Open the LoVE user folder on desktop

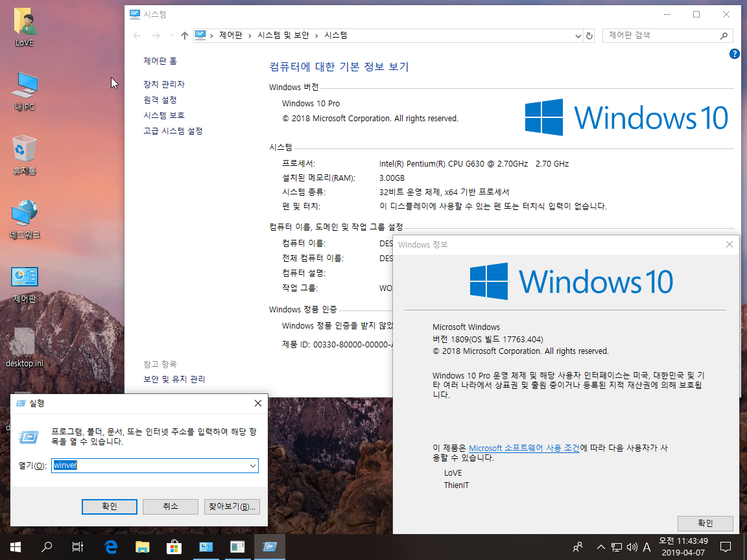pyautogui.click(x=24, y=28)
